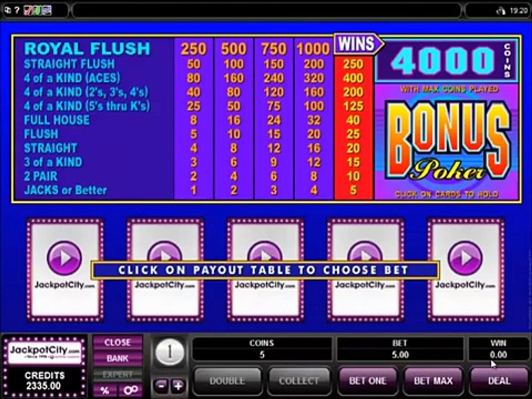Click the rightmost face-down card
Screen dimensions: 532x399
pyautogui.click(x=465, y=270)
